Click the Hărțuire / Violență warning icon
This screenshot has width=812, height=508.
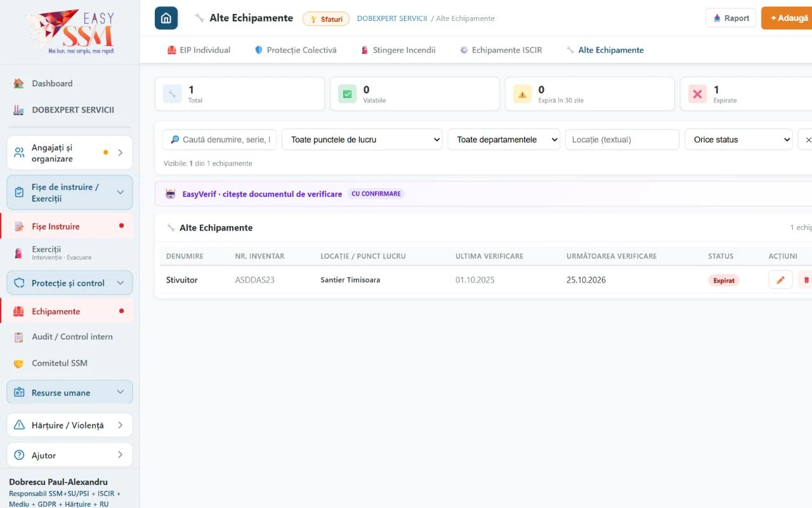tap(19, 425)
